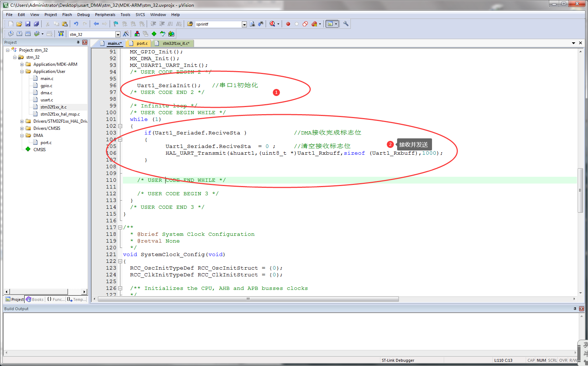The height and width of the screenshot is (366, 588).
Task: Select the CMSIS component node
Action: point(40,150)
